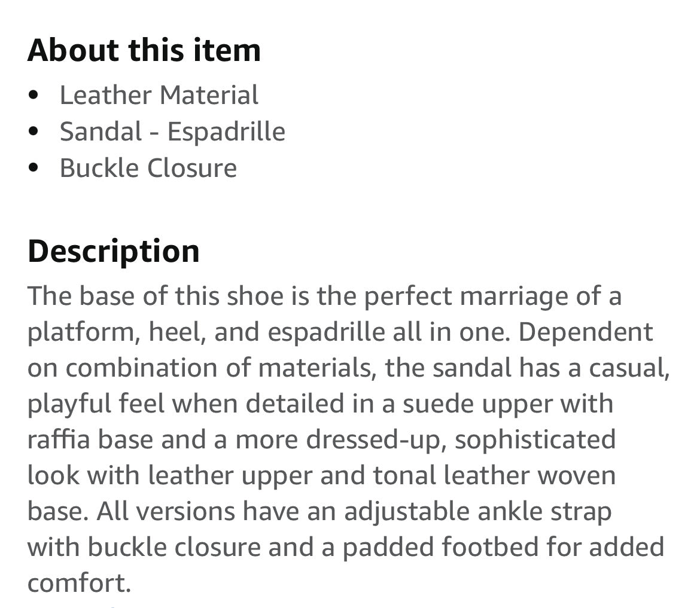Screen dimensions: 700x608
Task: Click the final word "comfort." in the description
Action: pos(79,583)
